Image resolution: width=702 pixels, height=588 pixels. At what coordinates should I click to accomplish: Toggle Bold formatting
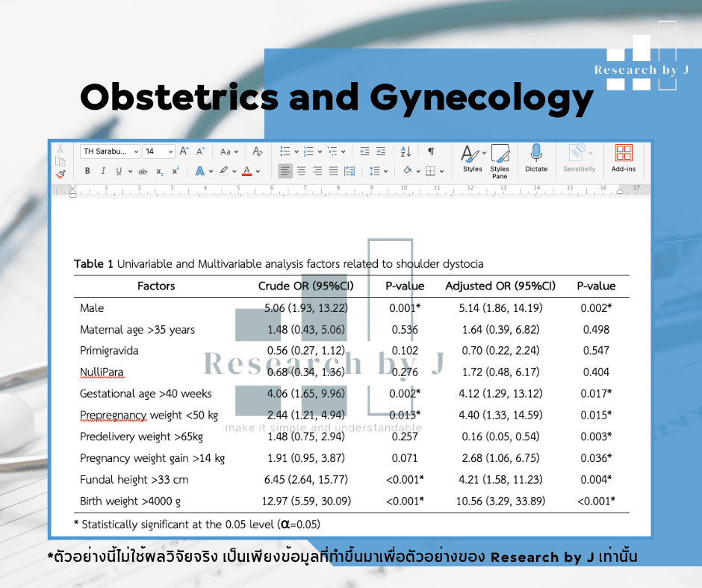point(87,171)
